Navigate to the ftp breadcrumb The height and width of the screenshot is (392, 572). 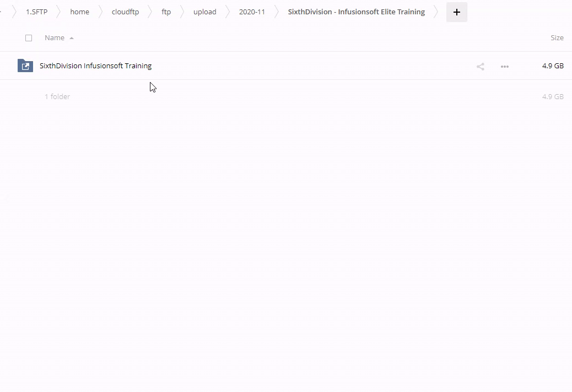click(166, 12)
